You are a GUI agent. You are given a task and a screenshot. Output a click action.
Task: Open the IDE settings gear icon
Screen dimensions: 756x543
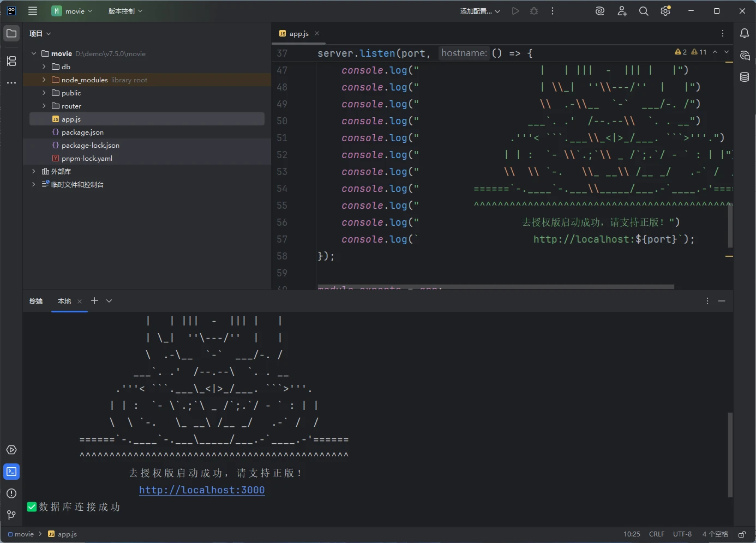click(665, 11)
